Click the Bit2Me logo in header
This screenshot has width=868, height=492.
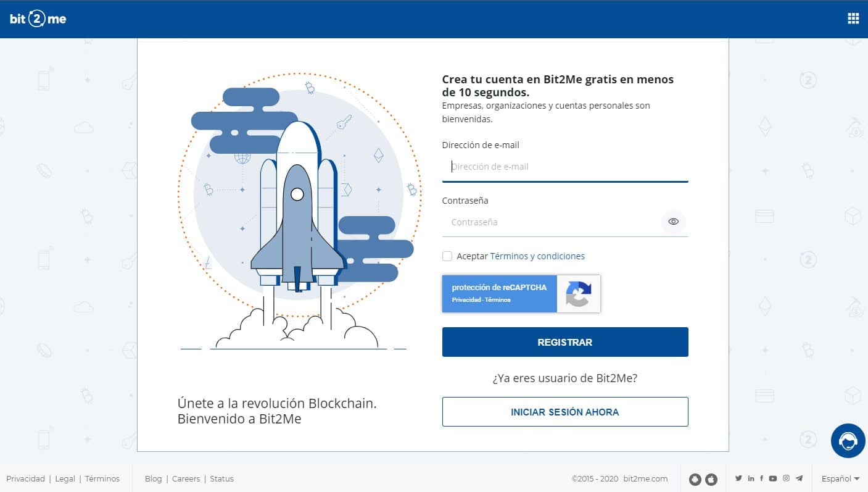pyautogui.click(x=38, y=19)
